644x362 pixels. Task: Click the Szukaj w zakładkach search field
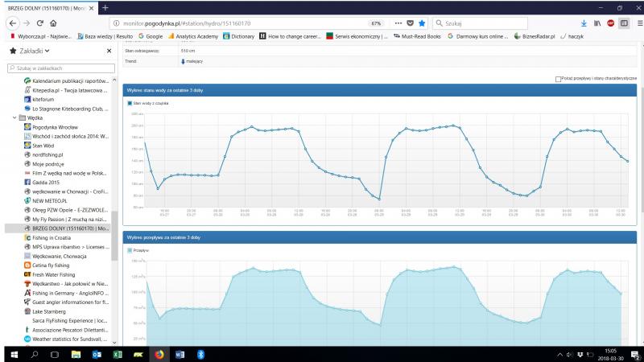coord(60,68)
